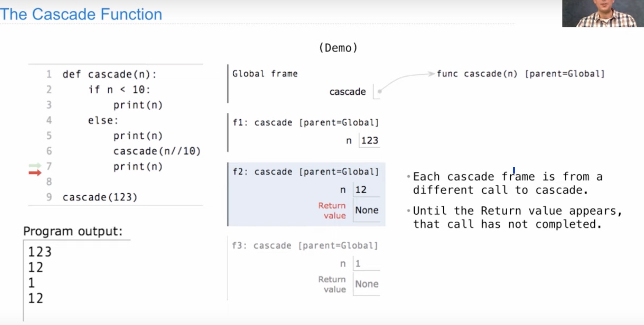Click line number 8 in the code gutter
This screenshot has height=325, width=644.
point(49,182)
